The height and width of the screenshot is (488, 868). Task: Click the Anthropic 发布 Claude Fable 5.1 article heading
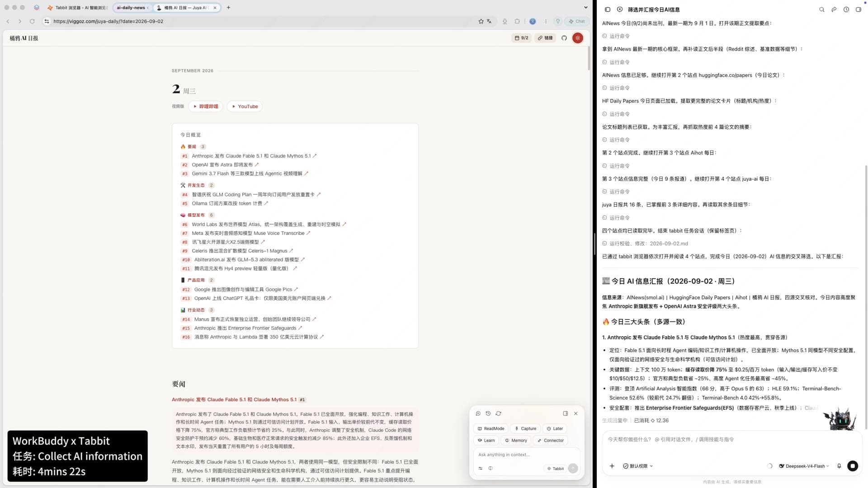(x=234, y=400)
